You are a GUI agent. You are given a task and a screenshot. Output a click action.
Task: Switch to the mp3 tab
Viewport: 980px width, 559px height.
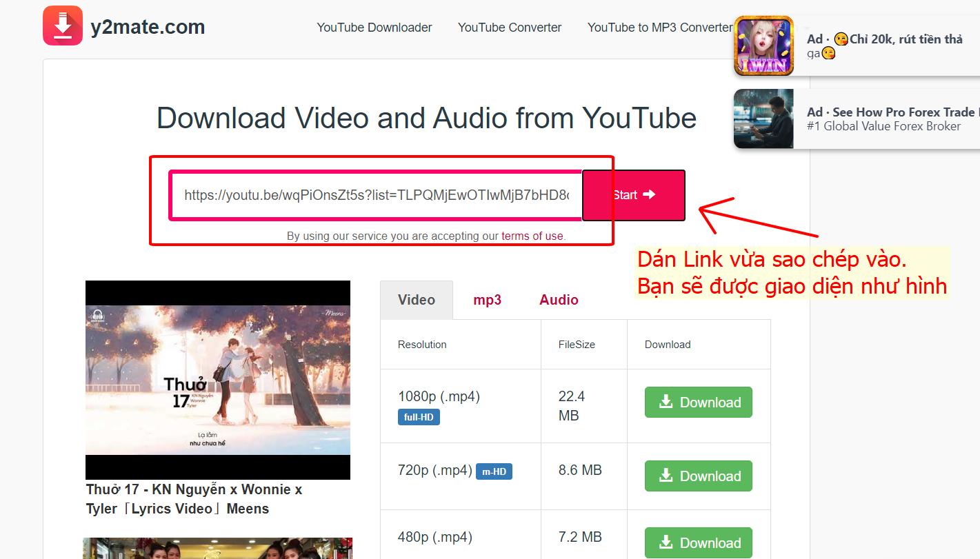click(487, 300)
